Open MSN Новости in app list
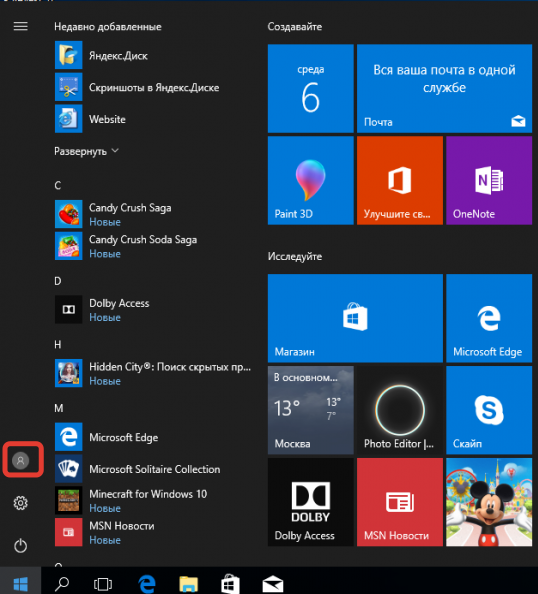Image resolution: width=538 pixels, height=594 pixels. coord(152,532)
